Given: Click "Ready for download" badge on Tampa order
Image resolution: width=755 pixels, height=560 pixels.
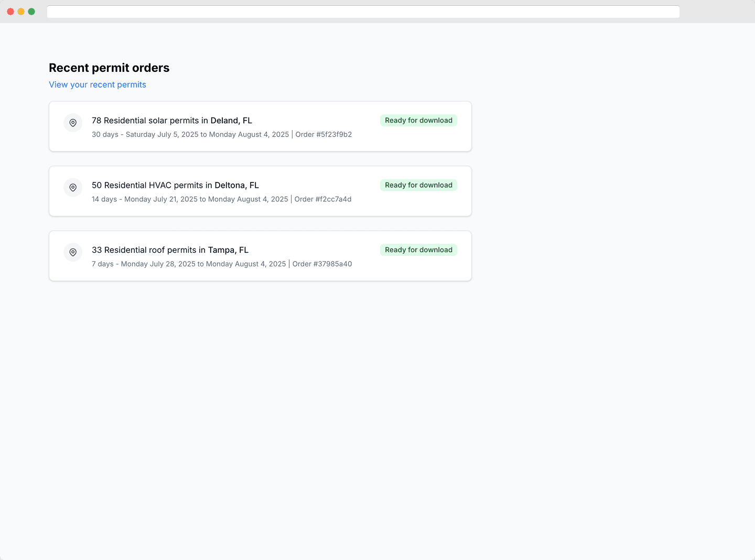Looking at the screenshot, I should [418, 250].
